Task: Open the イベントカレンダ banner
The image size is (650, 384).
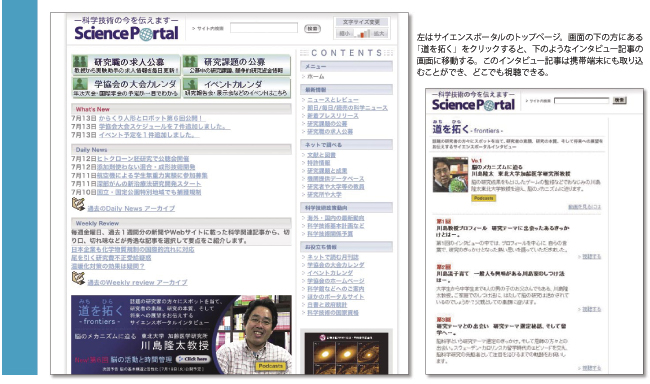Action: pos(236,87)
